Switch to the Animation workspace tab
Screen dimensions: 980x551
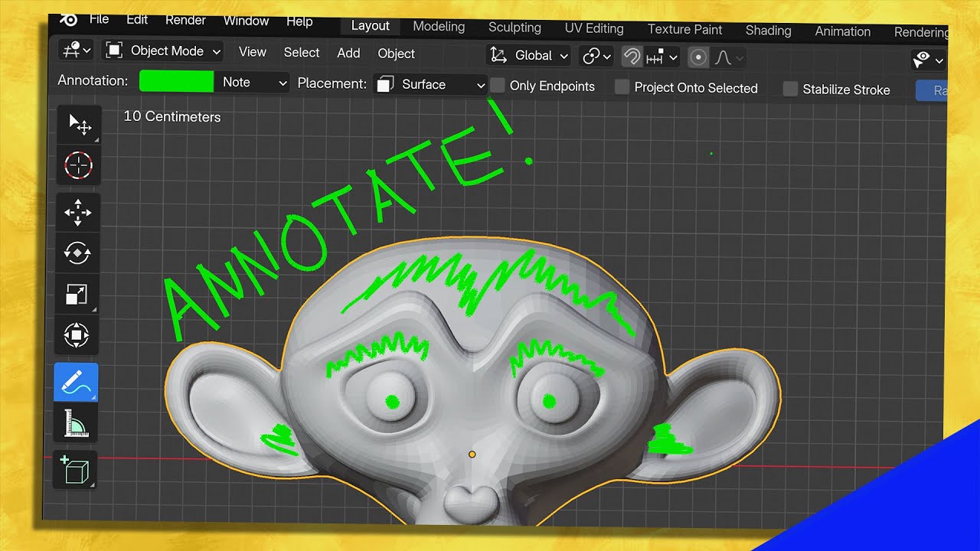tap(842, 31)
